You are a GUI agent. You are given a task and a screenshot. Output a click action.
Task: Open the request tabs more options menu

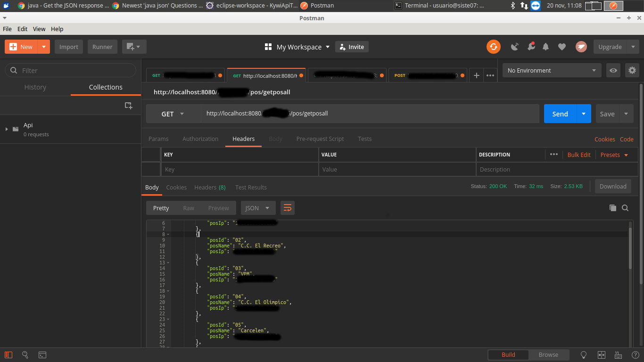coord(490,75)
